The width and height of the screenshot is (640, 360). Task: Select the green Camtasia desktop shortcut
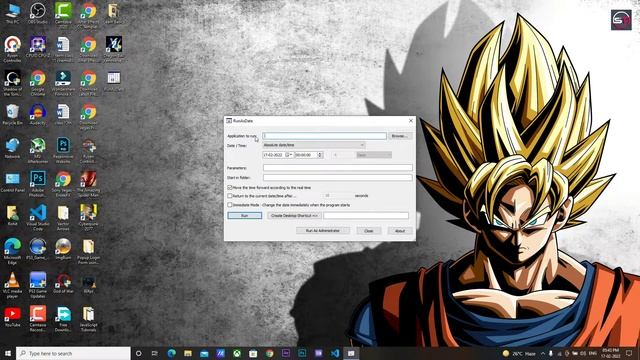point(63,13)
